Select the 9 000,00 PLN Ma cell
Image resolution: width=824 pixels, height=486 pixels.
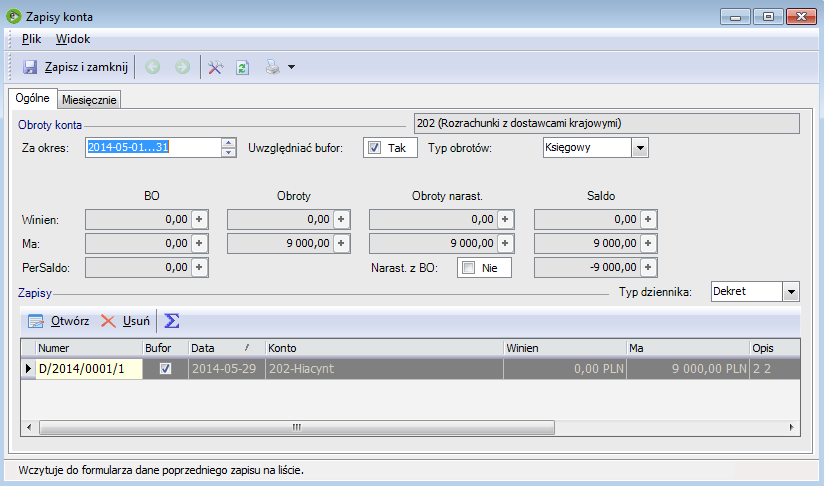pyautogui.click(x=688, y=369)
